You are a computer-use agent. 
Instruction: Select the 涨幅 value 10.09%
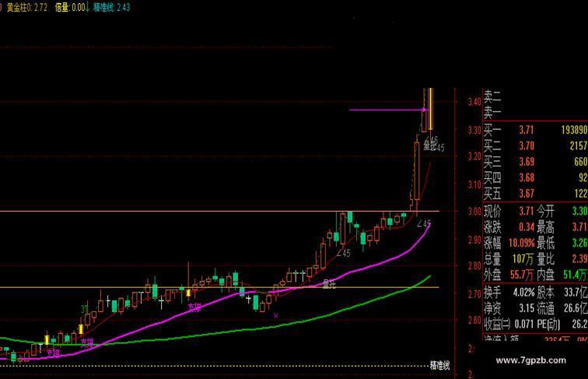(x=522, y=243)
